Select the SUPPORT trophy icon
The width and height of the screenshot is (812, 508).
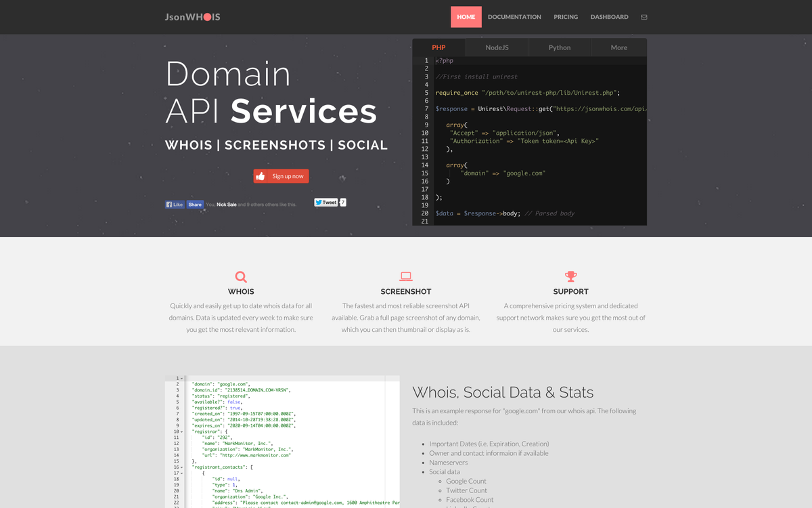(x=570, y=276)
